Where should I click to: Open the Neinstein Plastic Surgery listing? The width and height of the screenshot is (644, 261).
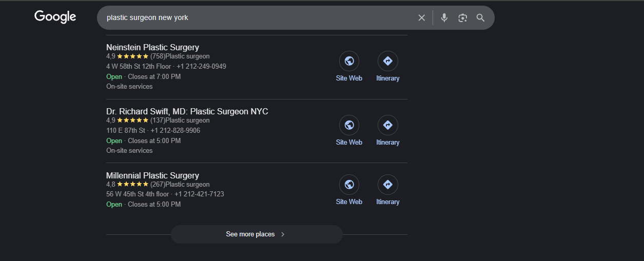152,48
